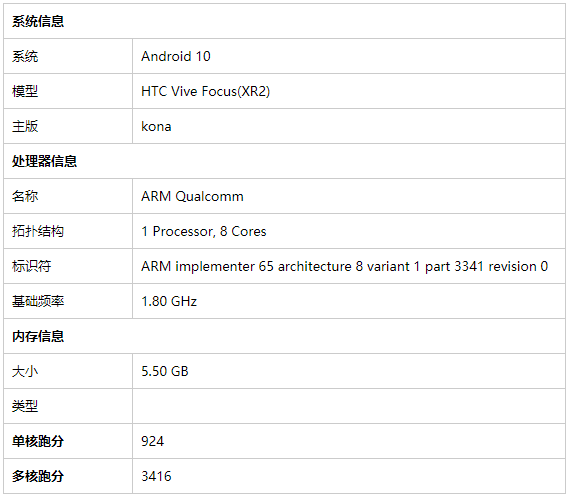Click the 单核跑分 row label

38,441
